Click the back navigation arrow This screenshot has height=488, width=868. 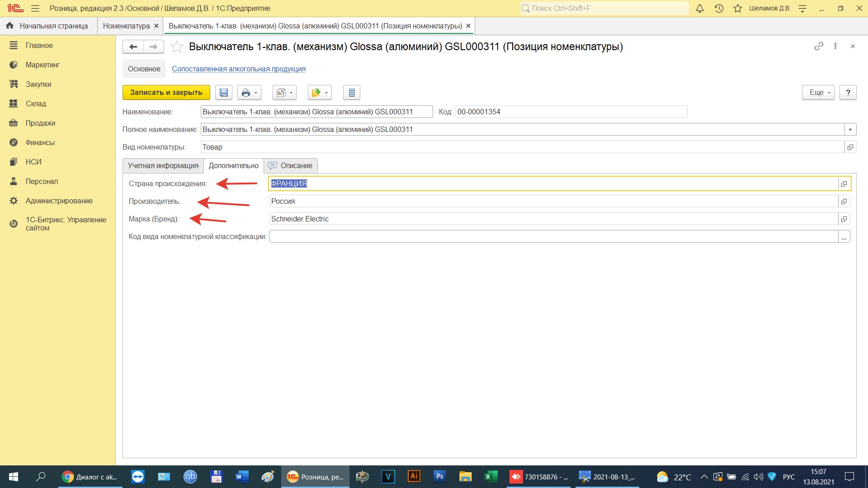pos(133,47)
